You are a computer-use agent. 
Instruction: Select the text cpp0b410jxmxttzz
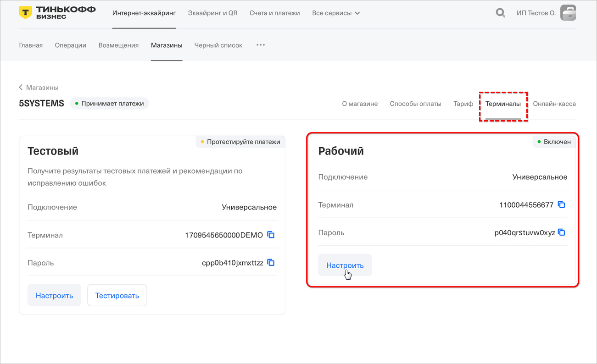pos(233,263)
